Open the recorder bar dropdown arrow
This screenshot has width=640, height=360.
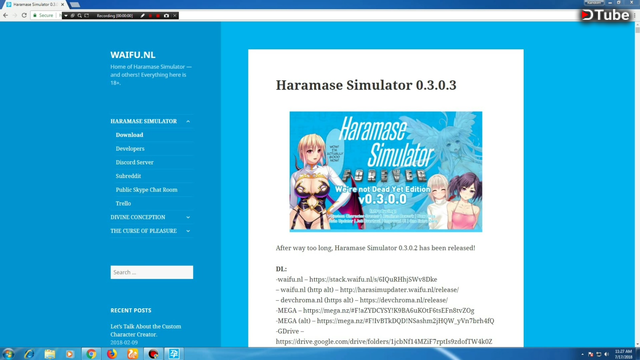click(66, 16)
